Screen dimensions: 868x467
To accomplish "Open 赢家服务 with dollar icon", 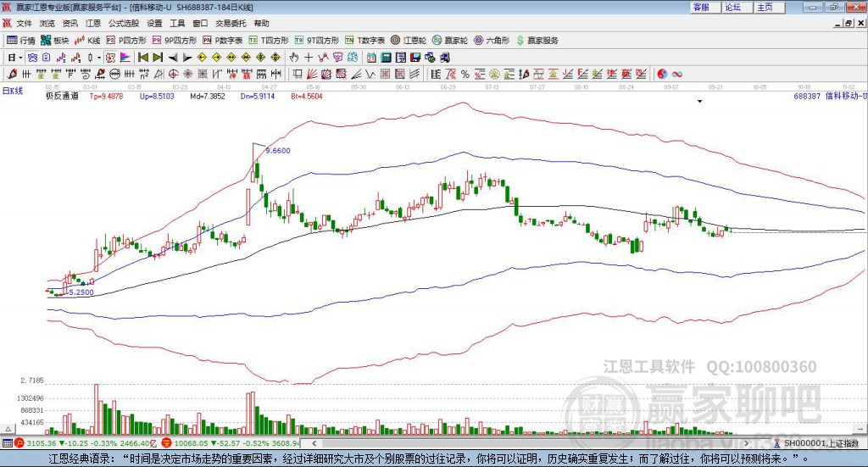I will (537, 41).
